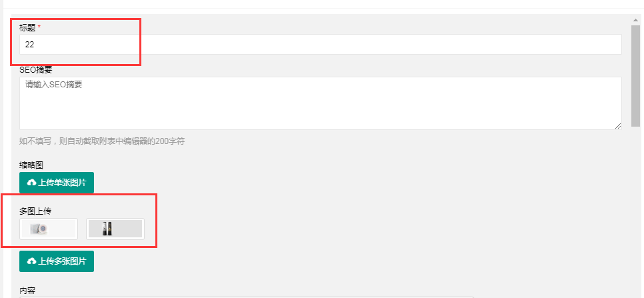The height and width of the screenshot is (298, 644).
Task: Click the SEO摘要 label
Action: pyautogui.click(x=36, y=70)
